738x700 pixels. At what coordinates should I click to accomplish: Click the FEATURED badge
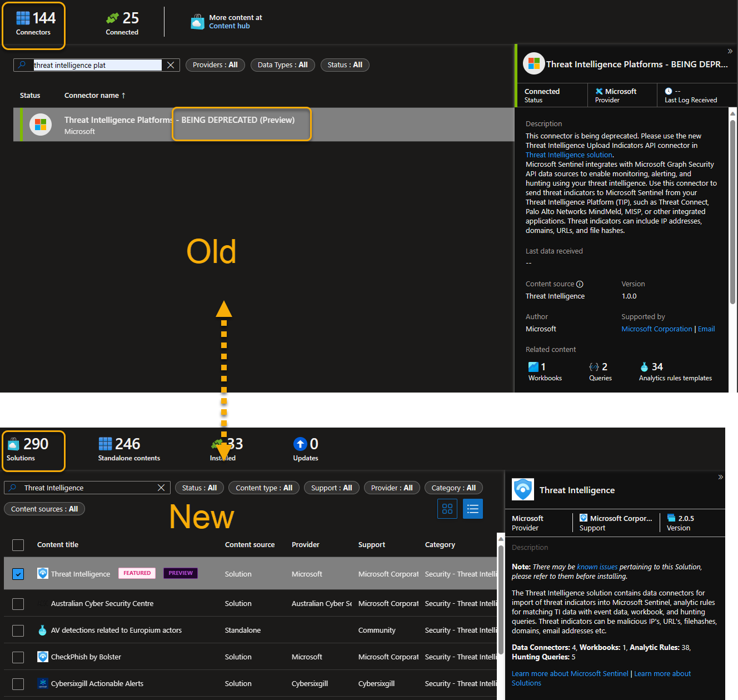pos(137,573)
